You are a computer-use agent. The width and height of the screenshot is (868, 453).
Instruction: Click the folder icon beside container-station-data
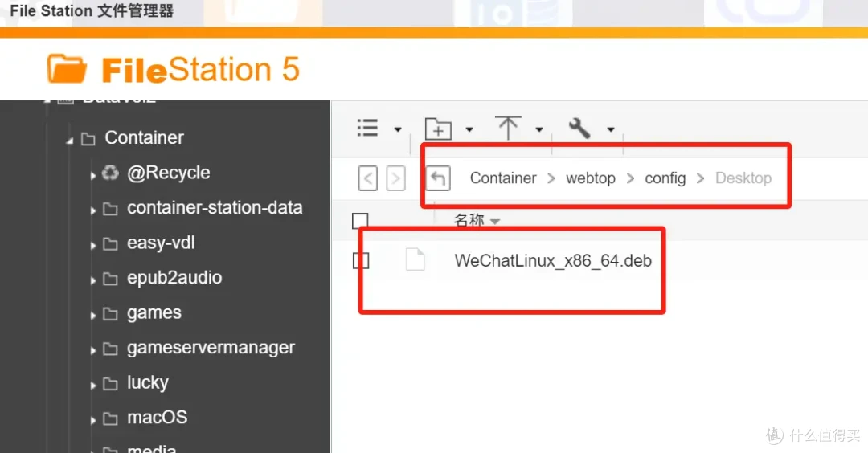[111, 209]
